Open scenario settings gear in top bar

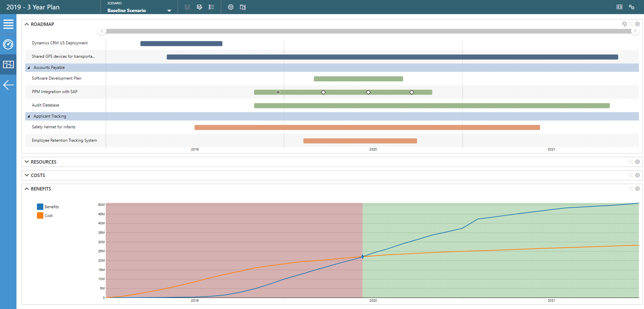pos(231,7)
